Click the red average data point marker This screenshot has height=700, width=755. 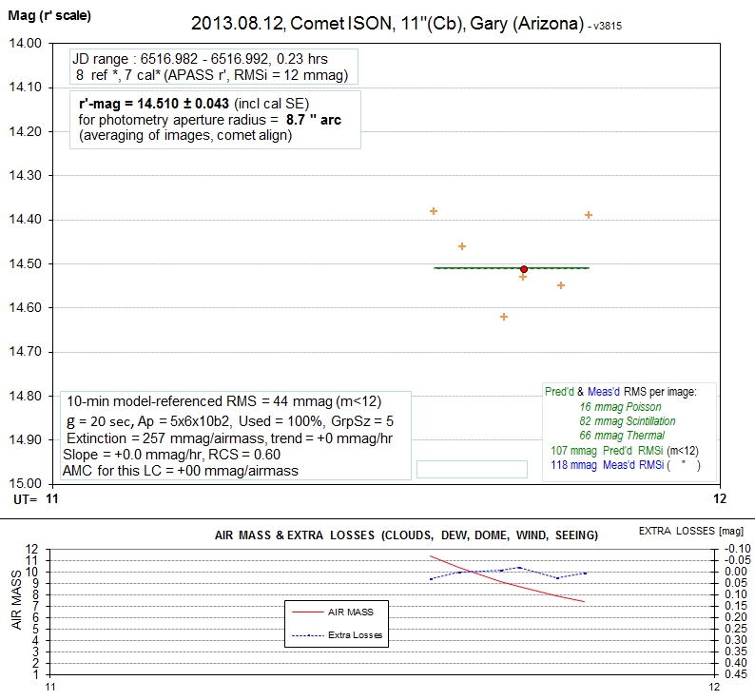click(524, 269)
